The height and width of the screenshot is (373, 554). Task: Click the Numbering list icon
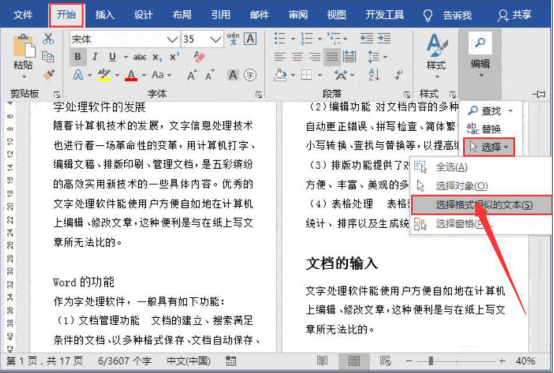click(x=307, y=39)
